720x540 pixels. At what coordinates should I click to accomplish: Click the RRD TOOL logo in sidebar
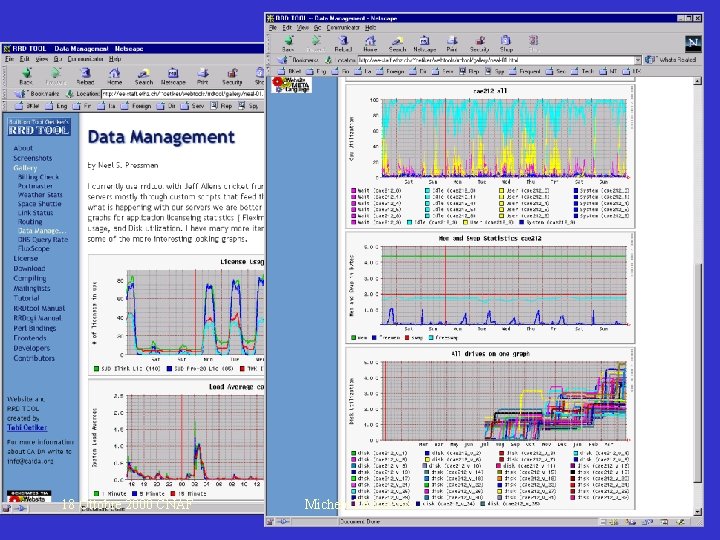pos(39,127)
